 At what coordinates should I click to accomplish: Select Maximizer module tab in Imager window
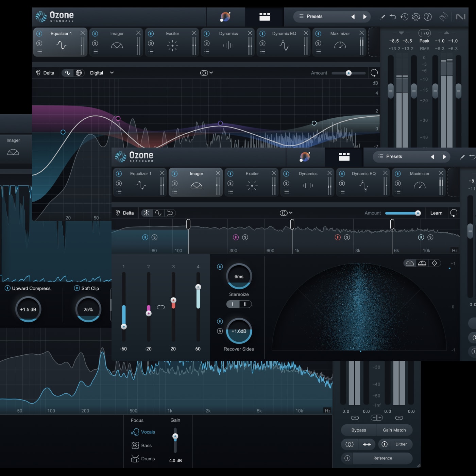pos(419,182)
